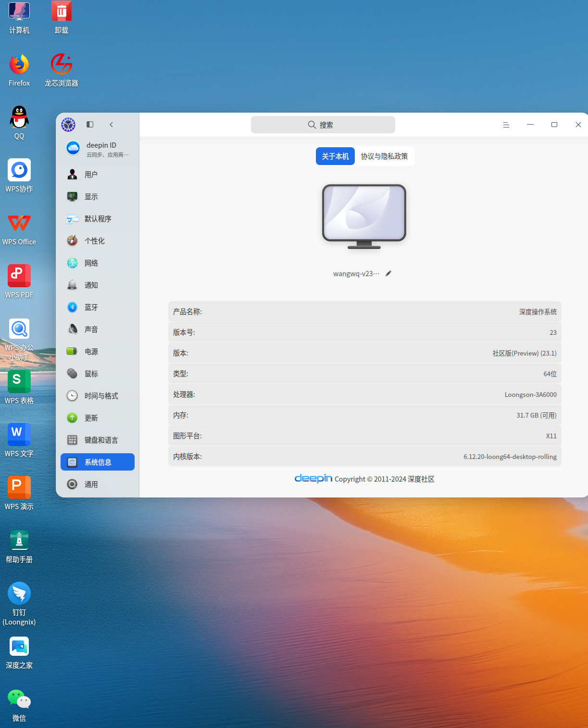Select 默认程序 default programs
This screenshot has width=588, height=728.
(x=98, y=218)
